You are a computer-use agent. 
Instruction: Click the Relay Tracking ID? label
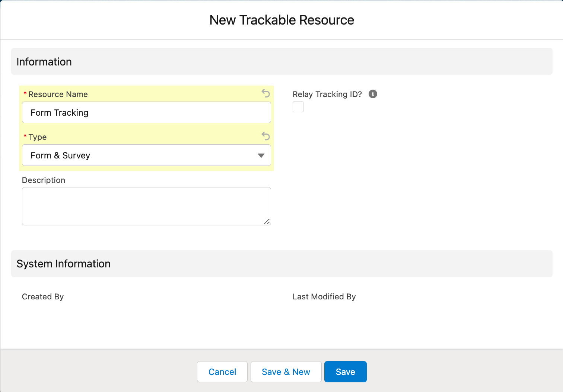tap(327, 94)
